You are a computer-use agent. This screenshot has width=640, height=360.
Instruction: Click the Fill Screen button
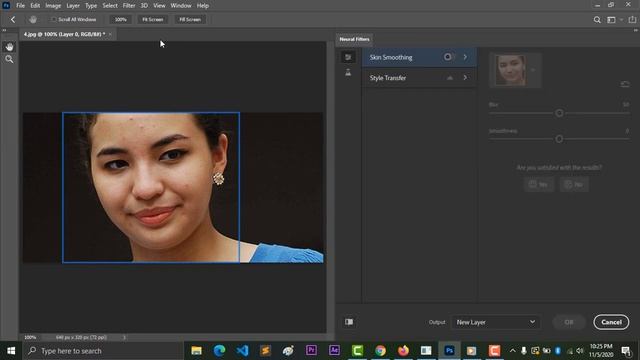[190, 20]
